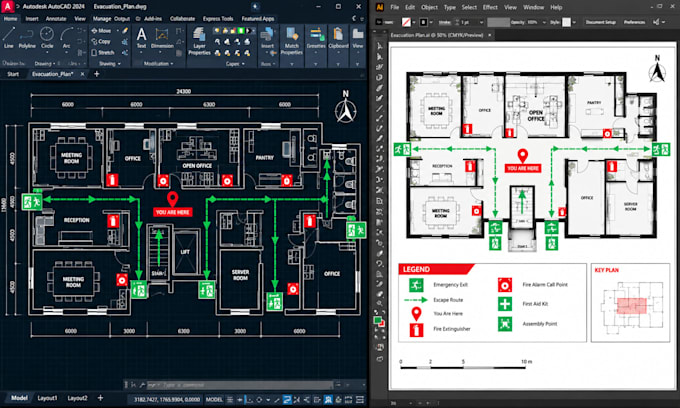Choose the Polyline tool
680x408 pixels.
tap(27, 37)
